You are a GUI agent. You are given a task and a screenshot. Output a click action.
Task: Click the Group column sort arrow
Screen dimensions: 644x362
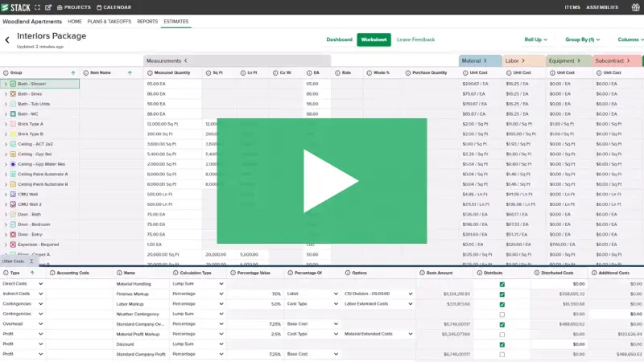pyautogui.click(x=73, y=72)
